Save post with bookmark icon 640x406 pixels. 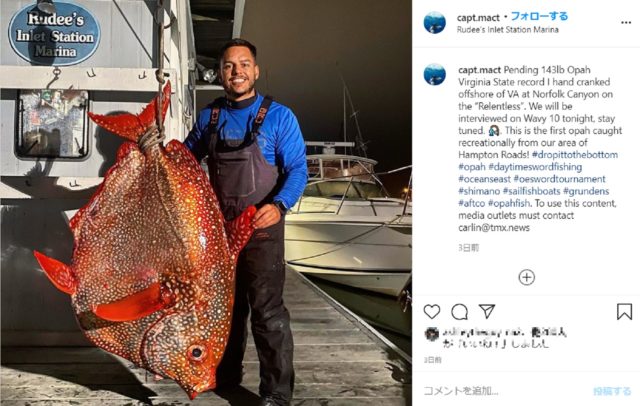(624, 312)
